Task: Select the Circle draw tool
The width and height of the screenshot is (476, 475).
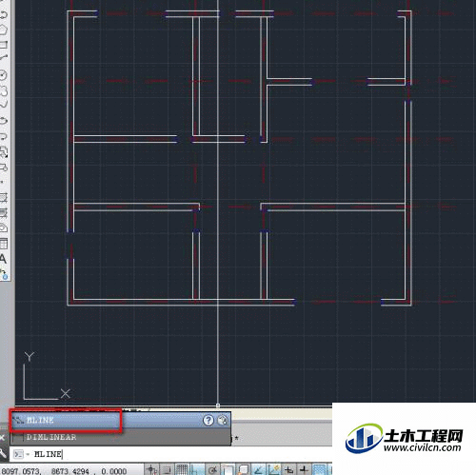Action: tap(3, 75)
